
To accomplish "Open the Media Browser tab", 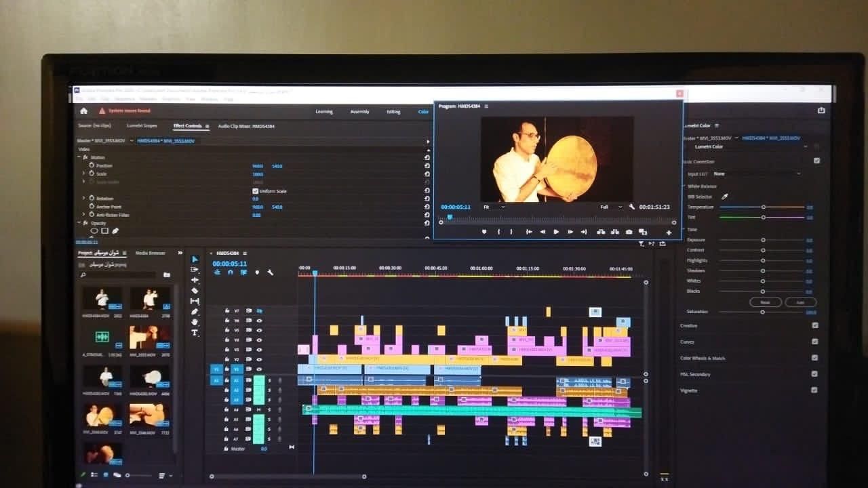I will 150,253.
